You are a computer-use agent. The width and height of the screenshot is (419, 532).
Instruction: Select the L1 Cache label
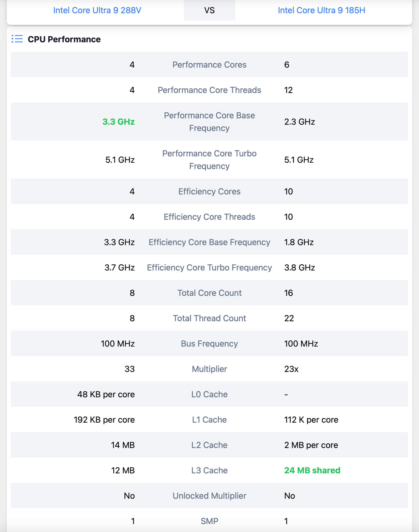(x=209, y=420)
